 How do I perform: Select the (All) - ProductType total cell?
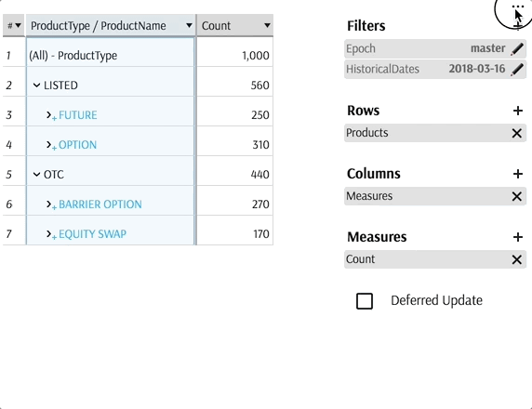tap(111, 55)
